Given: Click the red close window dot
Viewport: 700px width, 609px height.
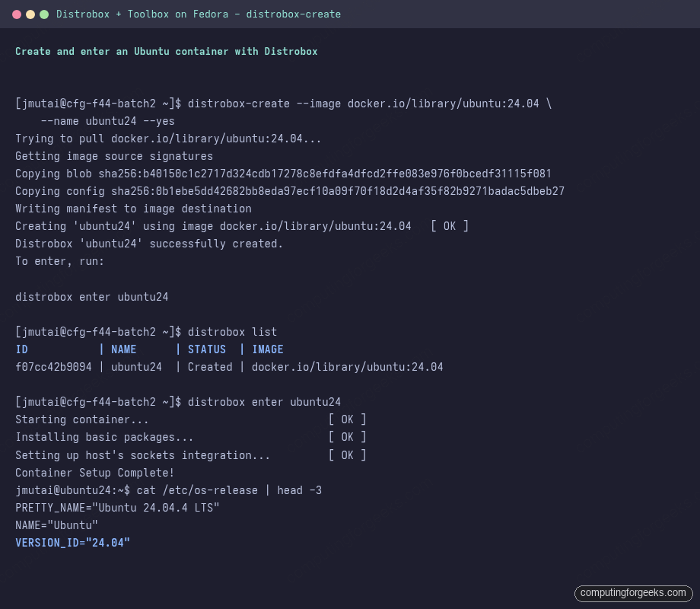Looking at the screenshot, I should tap(17, 14).
